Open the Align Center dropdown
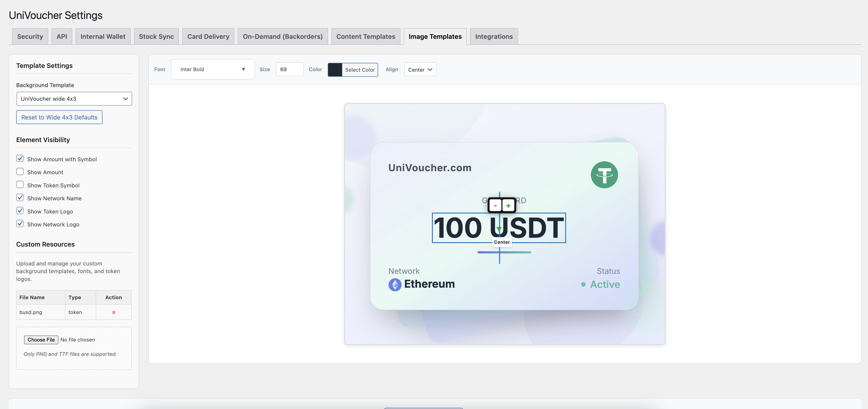The height and width of the screenshot is (409, 868). click(420, 70)
